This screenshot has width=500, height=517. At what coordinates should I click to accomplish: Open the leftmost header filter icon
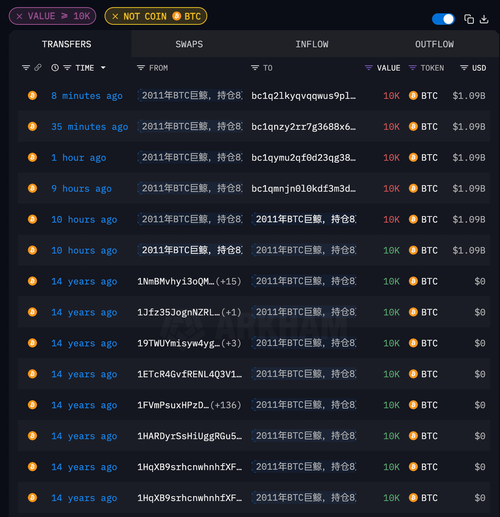click(x=26, y=68)
